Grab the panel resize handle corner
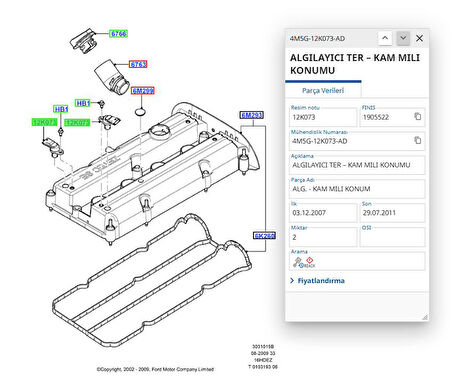The width and height of the screenshot is (452, 391). pos(425,317)
